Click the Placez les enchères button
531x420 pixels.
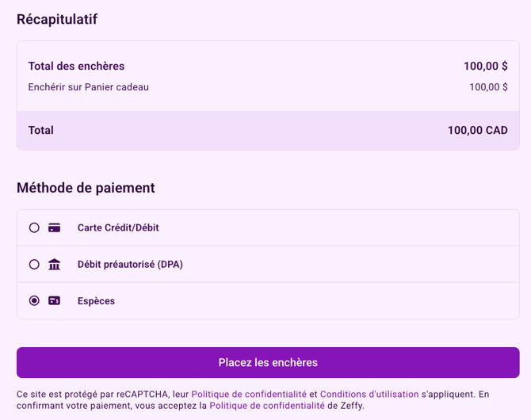(x=268, y=362)
